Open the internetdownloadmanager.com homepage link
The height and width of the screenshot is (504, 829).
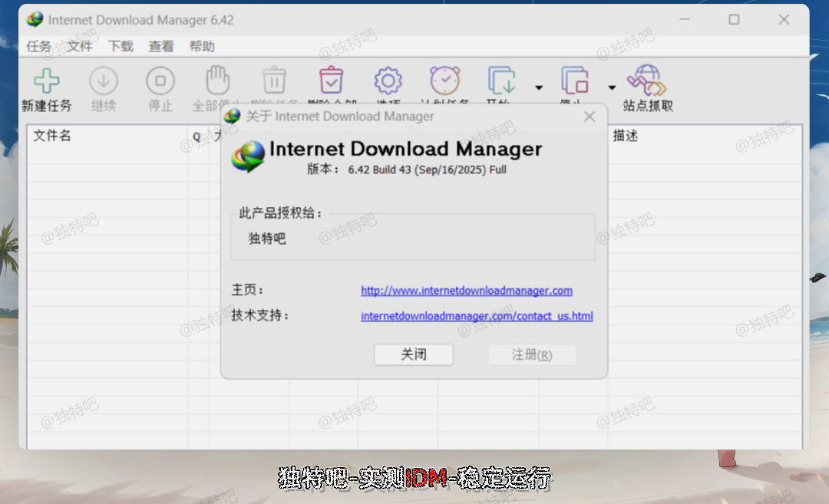click(x=467, y=291)
